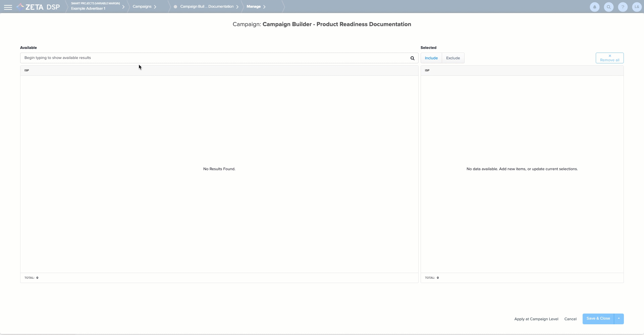644x335 pixels.
Task: Open the L& user profile avatar
Action: pyautogui.click(x=637, y=7)
